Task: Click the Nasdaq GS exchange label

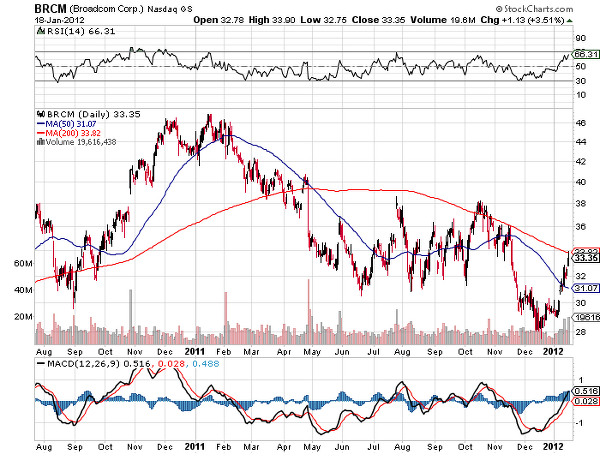Action: tap(170, 9)
